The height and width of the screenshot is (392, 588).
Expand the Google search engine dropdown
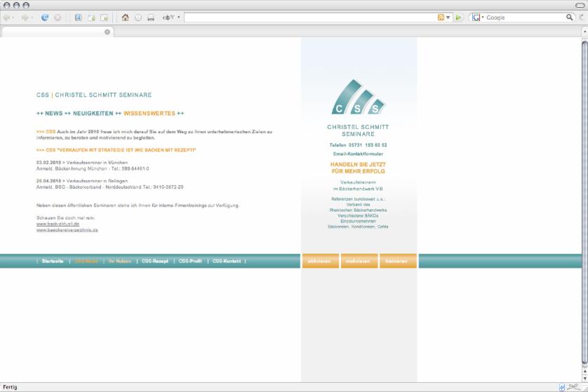point(478,18)
